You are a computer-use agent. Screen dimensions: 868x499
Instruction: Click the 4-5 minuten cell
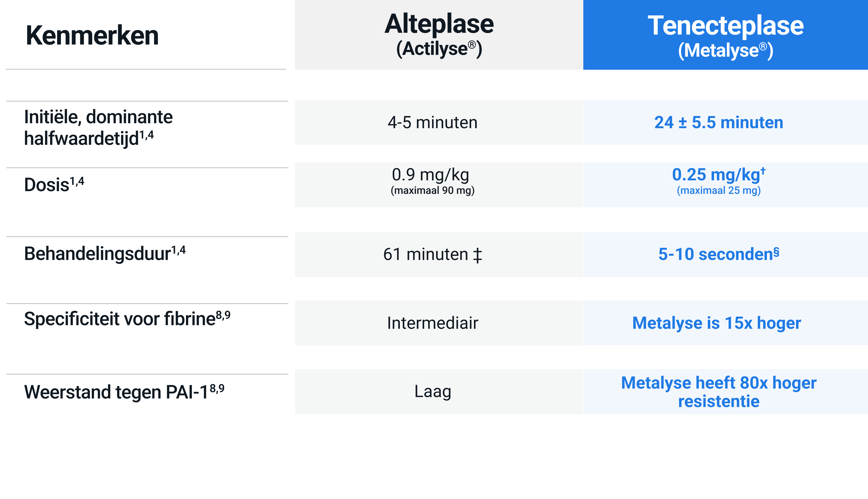432,123
